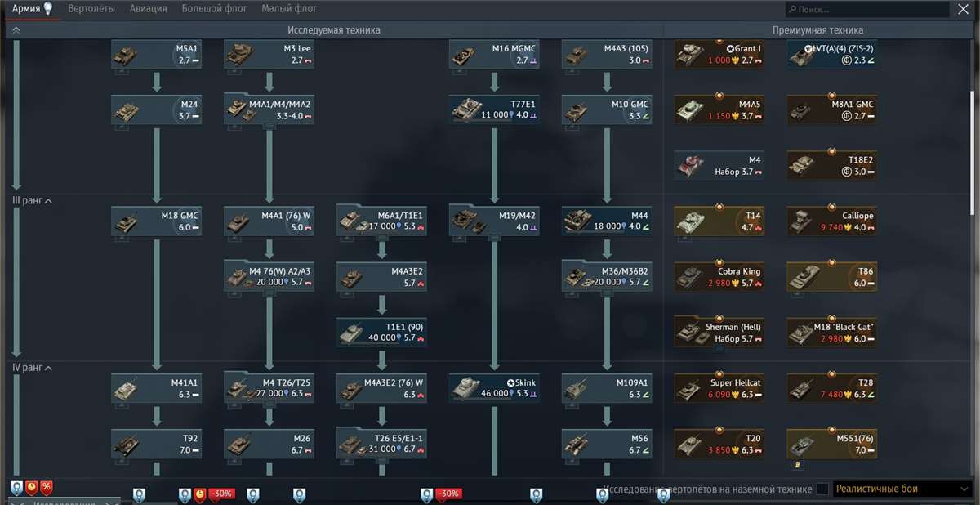This screenshot has height=505, width=980.
Task: Toggle the percent discount filter bottom left
Action: click(47, 485)
